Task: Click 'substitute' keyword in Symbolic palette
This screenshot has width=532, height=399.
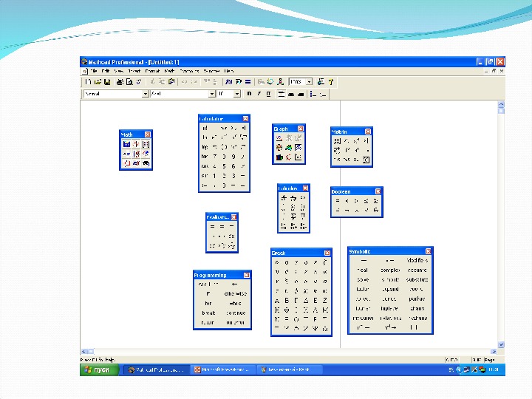Action: (x=417, y=280)
